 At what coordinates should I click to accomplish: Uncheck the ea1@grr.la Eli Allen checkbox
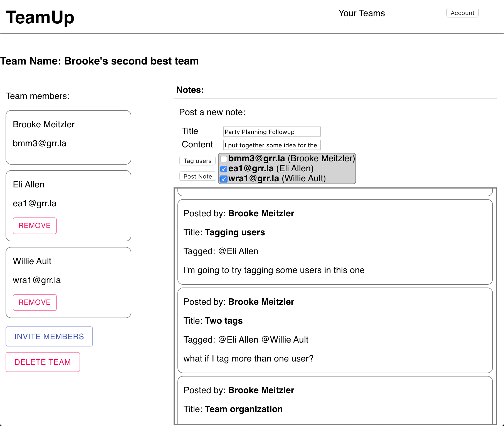(x=224, y=169)
